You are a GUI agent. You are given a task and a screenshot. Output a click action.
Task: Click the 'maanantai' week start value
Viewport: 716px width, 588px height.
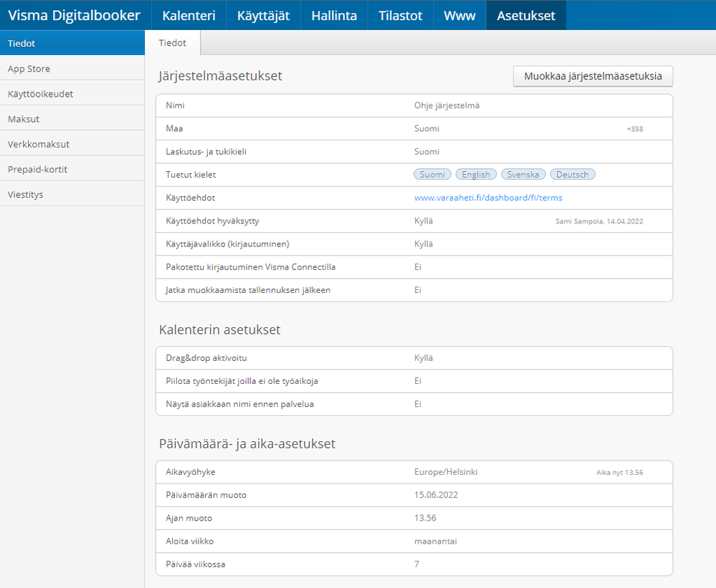click(435, 541)
